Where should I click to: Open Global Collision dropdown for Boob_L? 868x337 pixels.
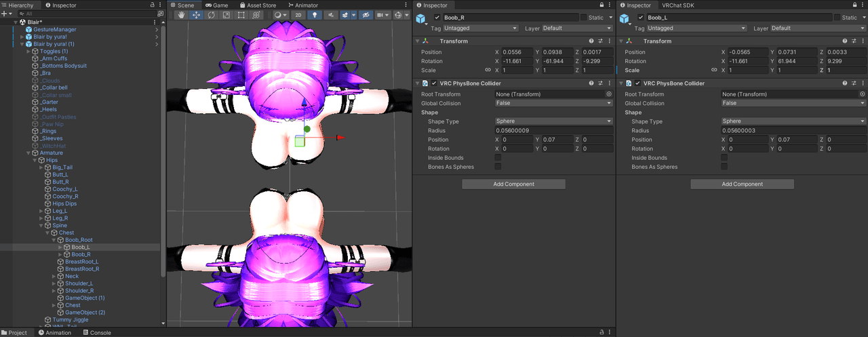click(x=793, y=103)
